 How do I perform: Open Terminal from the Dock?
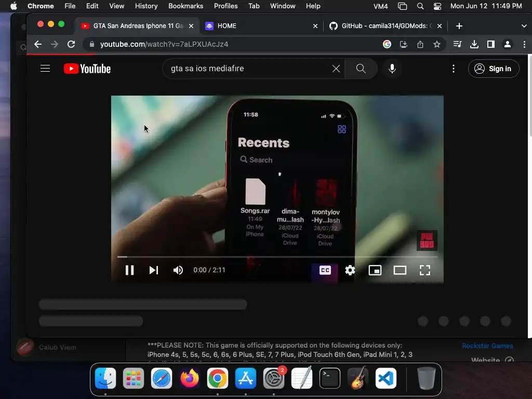tap(330, 378)
